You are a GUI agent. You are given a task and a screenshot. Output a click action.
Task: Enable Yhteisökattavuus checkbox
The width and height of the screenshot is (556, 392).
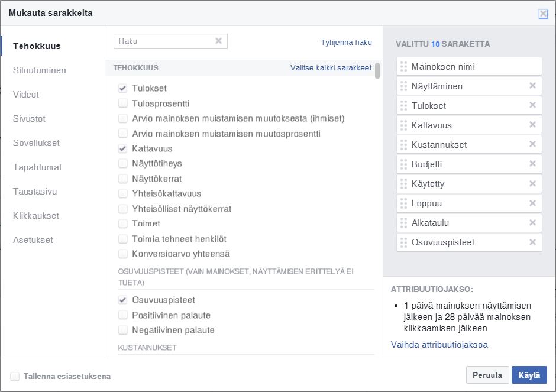pos(122,193)
